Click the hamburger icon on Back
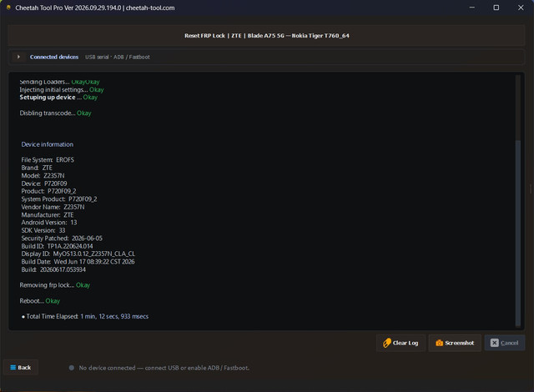The width and height of the screenshot is (534, 392). tap(13, 368)
